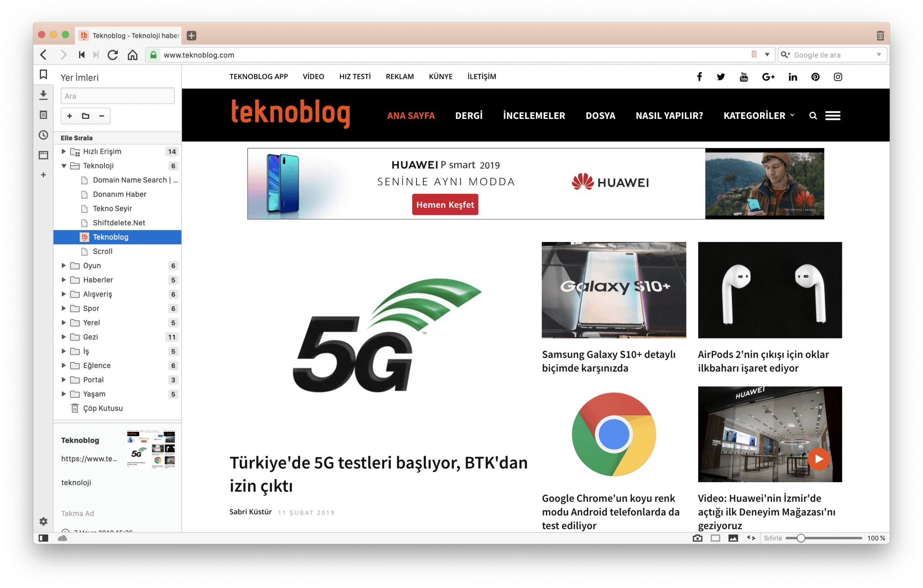The height and width of the screenshot is (588, 923).
Task: Toggle image loading in status bar
Action: 733,538
